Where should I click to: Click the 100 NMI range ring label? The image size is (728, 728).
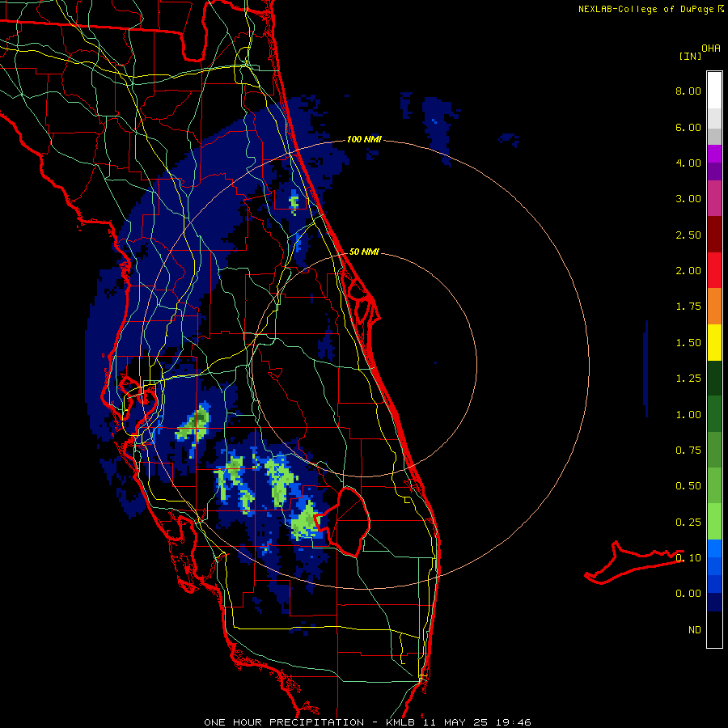(x=363, y=139)
